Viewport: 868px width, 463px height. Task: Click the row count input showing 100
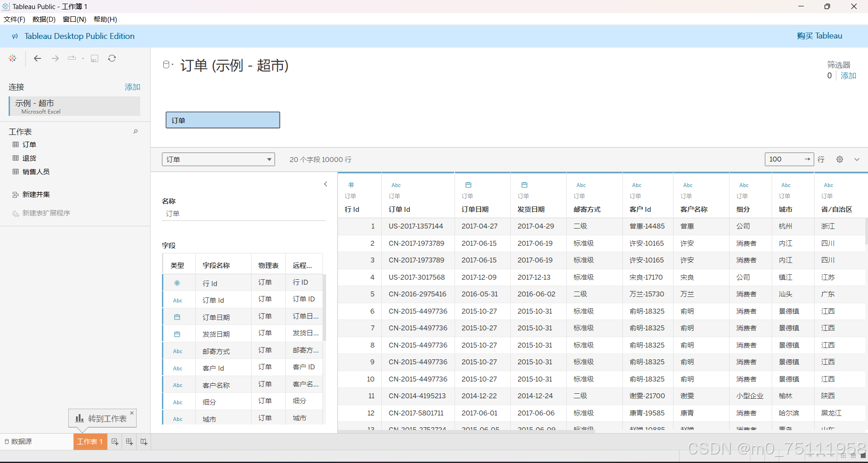click(x=784, y=159)
